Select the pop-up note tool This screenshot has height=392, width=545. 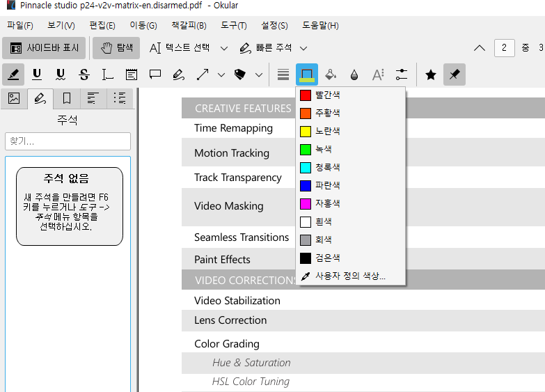click(155, 75)
